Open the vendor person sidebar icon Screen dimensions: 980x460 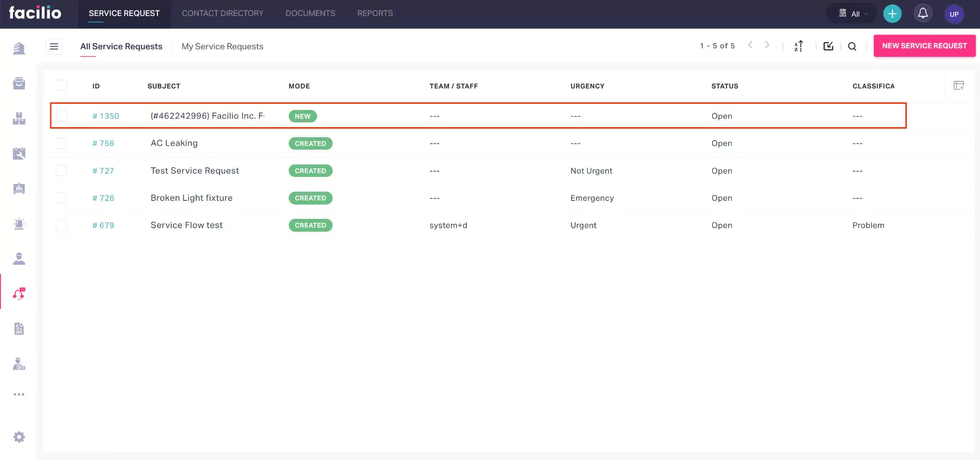pos(19,364)
